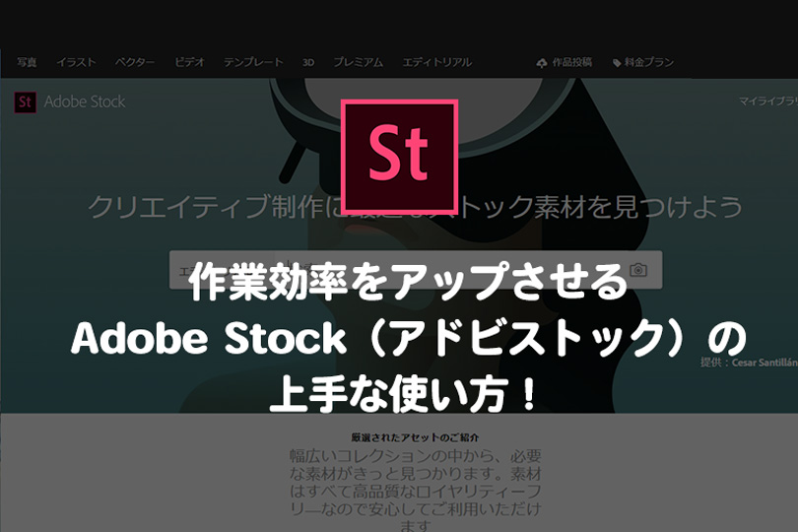Click the 料金プラン link
Image resolution: width=798 pixels, height=532 pixels.
point(649,62)
